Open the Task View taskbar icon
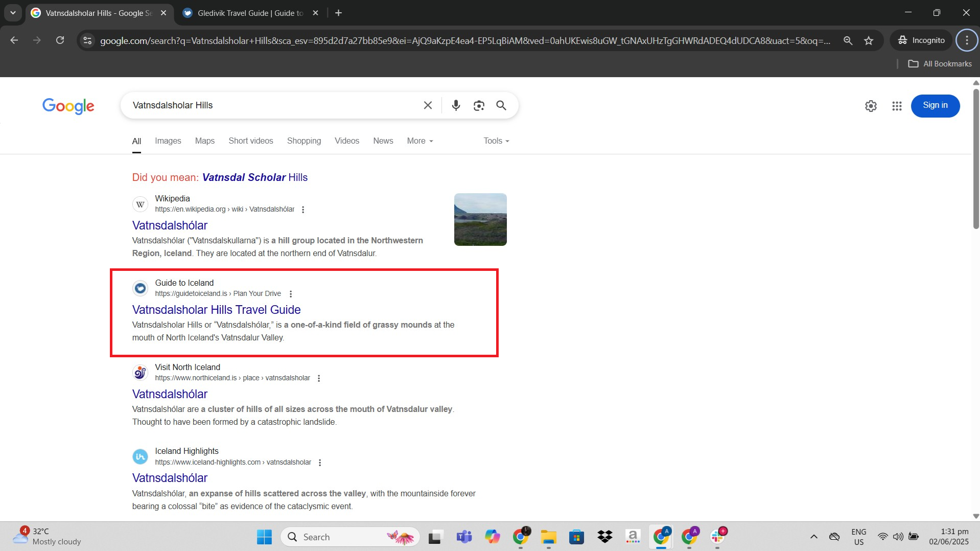 [435, 537]
